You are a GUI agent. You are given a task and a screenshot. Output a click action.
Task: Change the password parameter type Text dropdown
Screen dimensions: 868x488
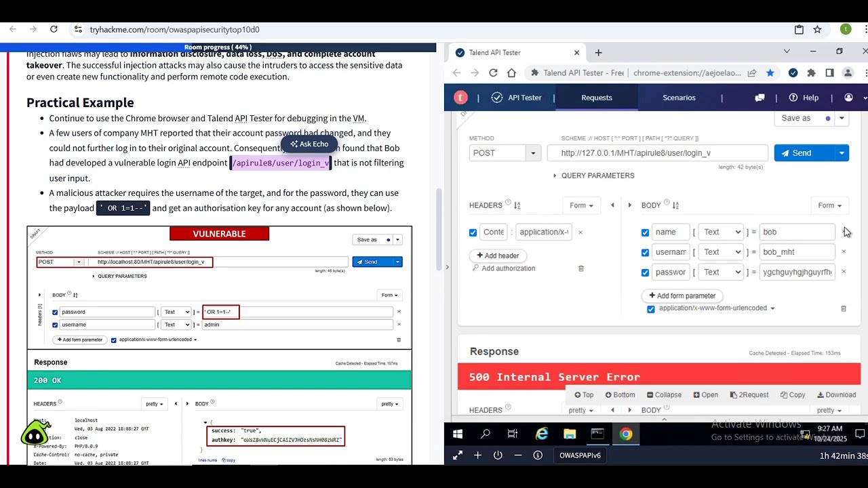pos(721,272)
